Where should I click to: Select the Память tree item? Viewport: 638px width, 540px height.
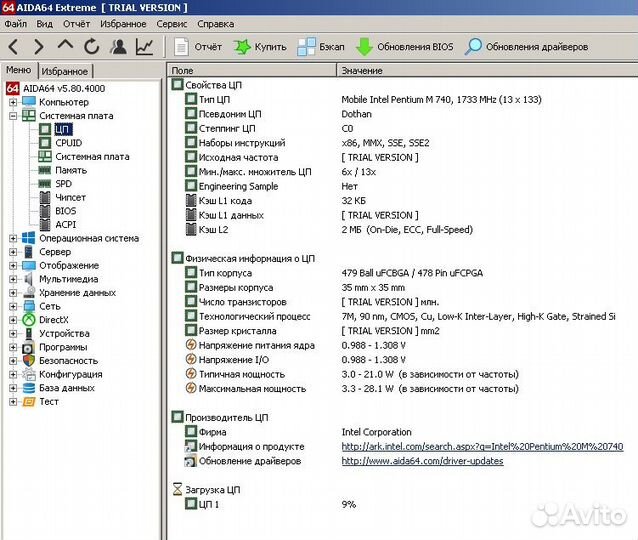pyautogui.click(x=71, y=170)
